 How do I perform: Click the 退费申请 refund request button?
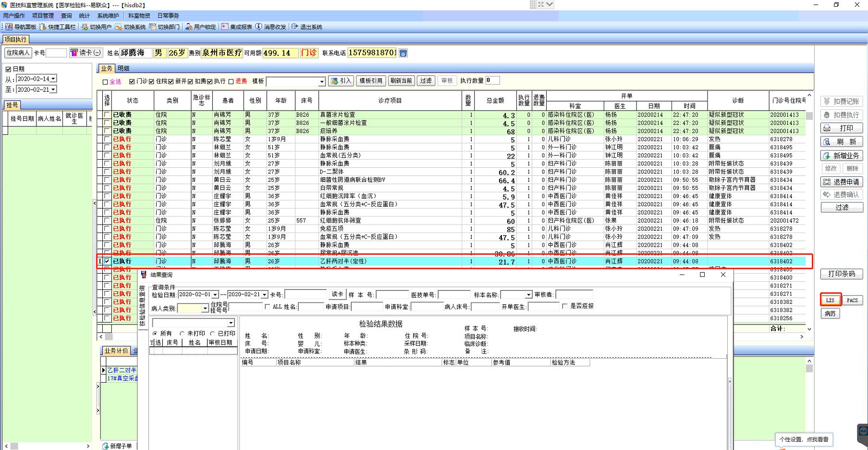click(x=842, y=182)
